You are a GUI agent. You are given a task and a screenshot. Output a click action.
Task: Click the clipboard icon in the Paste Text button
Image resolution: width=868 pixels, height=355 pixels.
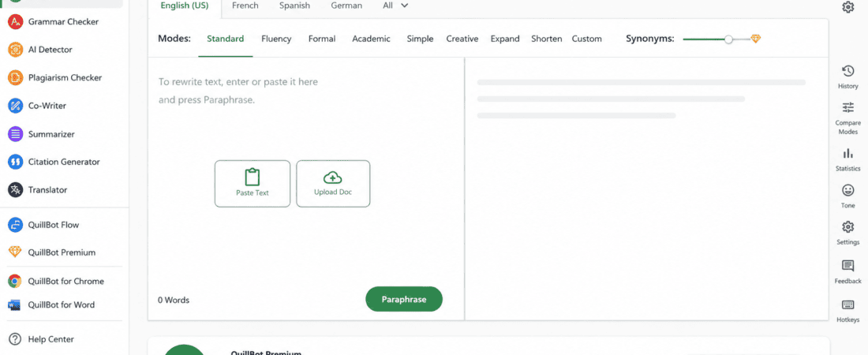pyautogui.click(x=253, y=177)
